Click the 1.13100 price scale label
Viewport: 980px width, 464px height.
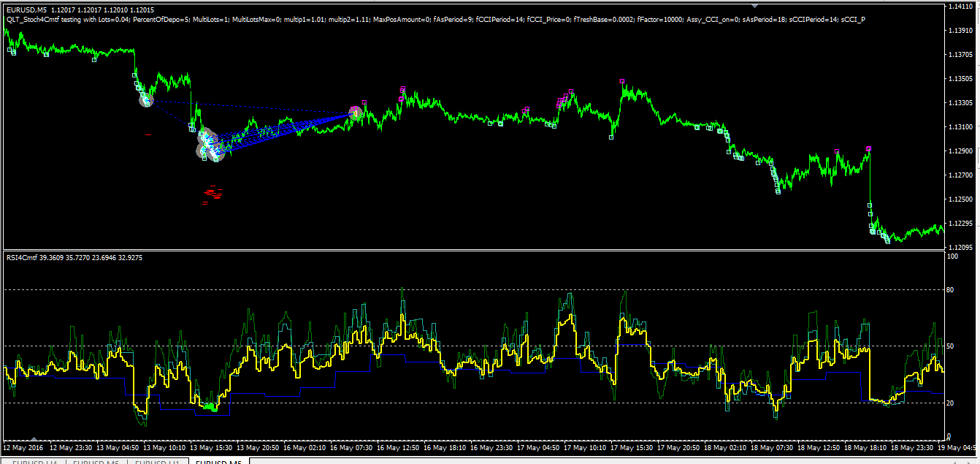coord(959,127)
